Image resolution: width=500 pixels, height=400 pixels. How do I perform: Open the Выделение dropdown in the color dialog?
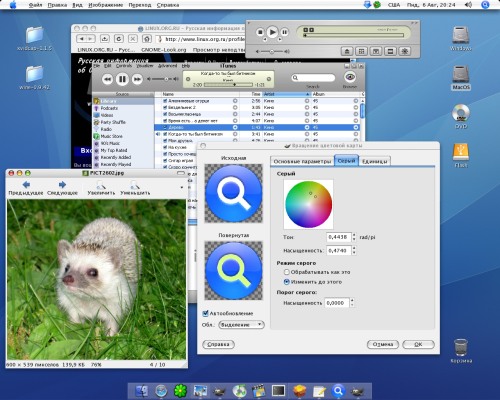(241, 324)
